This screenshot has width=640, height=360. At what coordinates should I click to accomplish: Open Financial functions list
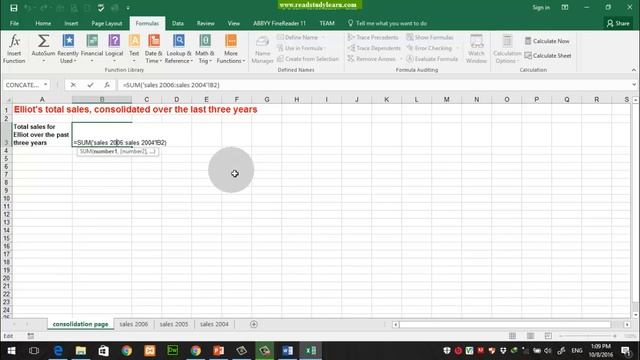(x=92, y=49)
